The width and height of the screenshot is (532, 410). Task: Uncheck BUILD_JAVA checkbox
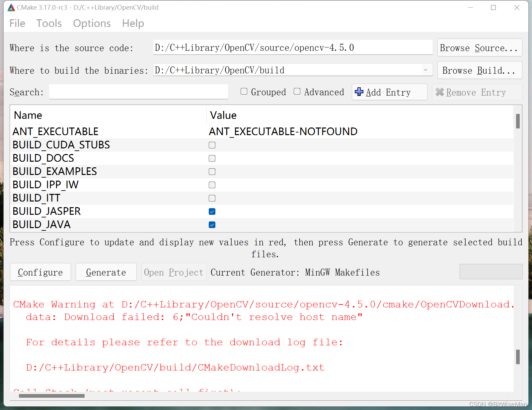click(x=212, y=225)
